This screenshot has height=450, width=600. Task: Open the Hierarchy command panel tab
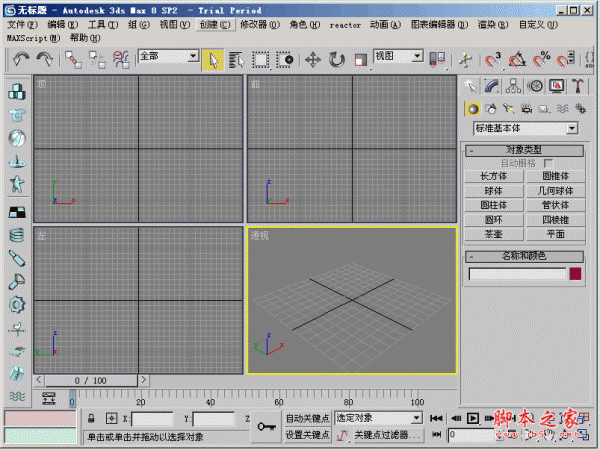coord(514,86)
